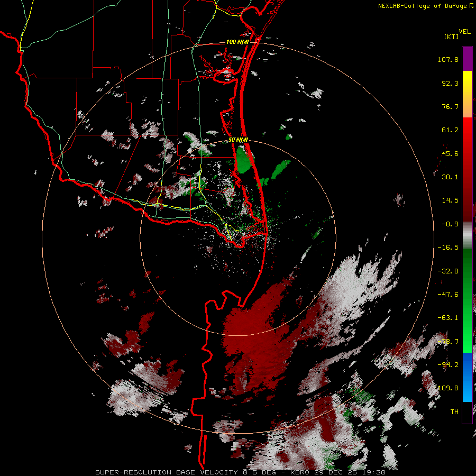Click the VEL legend heading
The height and width of the screenshot is (476, 476).
(464, 32)
